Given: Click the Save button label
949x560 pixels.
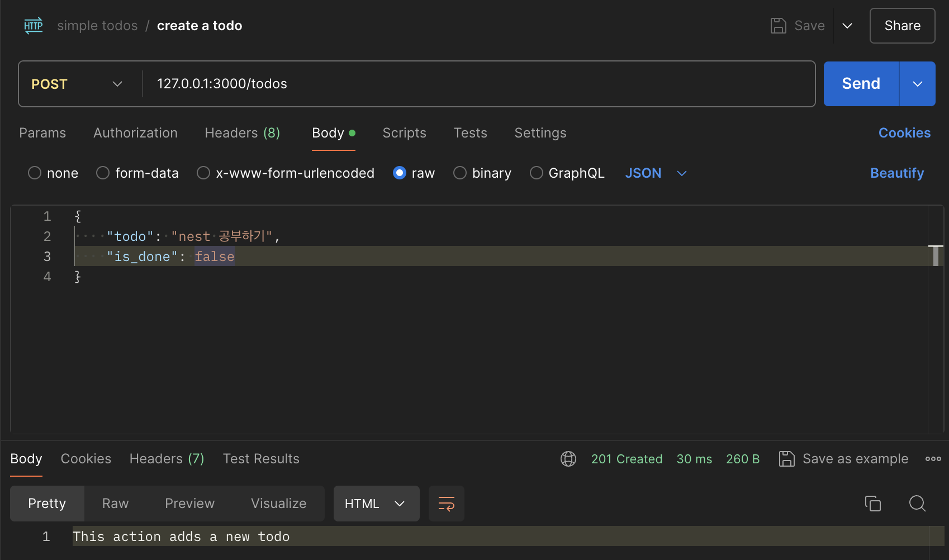Looking at the screenshot, I should (810, 26).
